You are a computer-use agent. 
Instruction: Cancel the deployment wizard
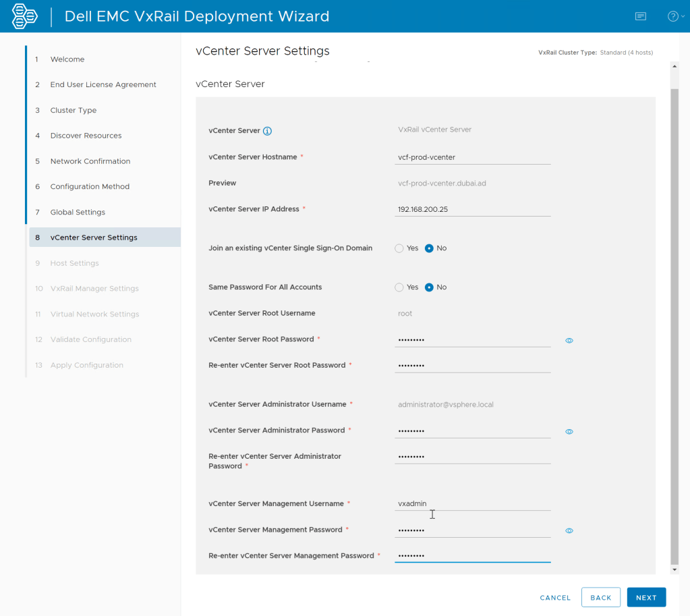coord(555,598)
